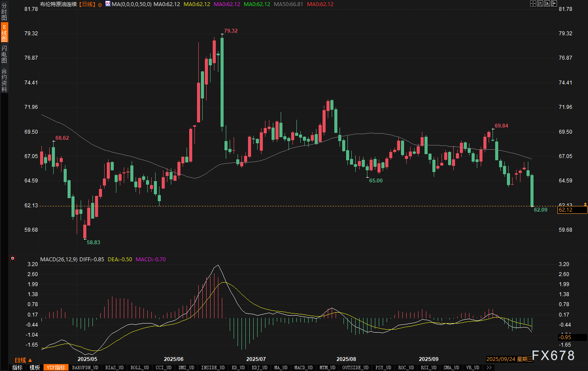The image size is (588, 371).
Task: Select the BOLL_UD indicator tab
Action: pos(139,368)
